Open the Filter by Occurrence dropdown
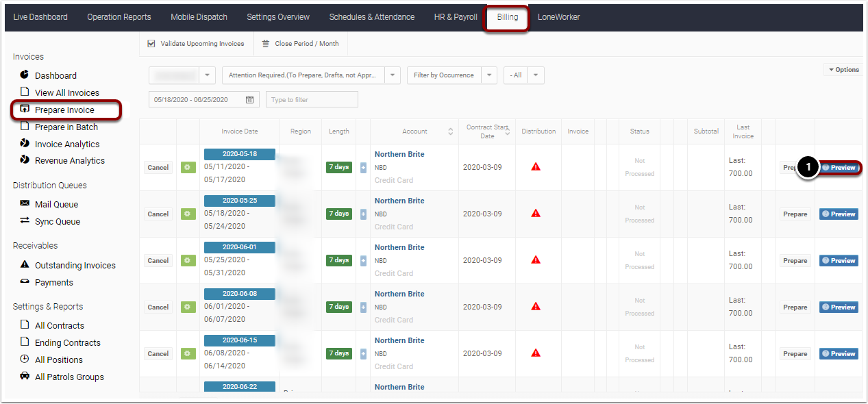The height and width of the screenshot is (404, 868). 445,76
